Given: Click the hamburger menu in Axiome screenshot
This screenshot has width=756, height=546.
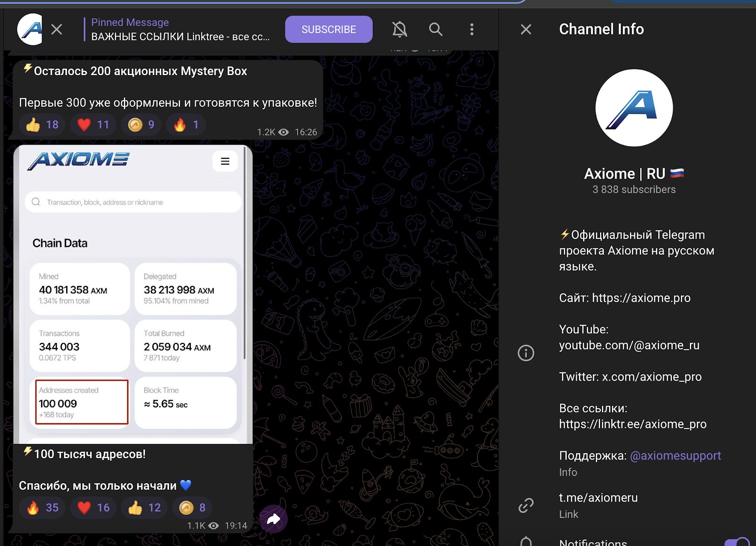Looking at the screenshot, I should pos(225,161).
